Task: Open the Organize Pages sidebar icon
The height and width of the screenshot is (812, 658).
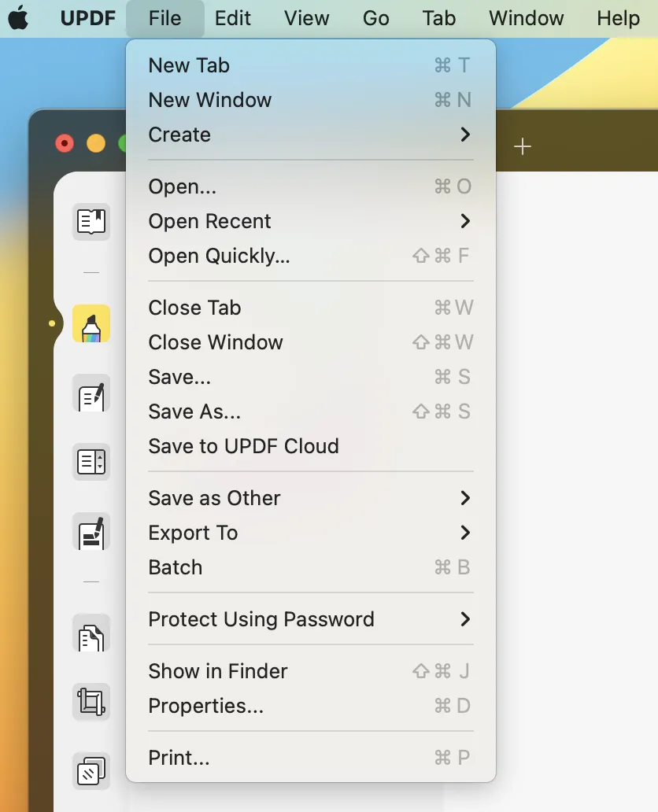Action: point(91,633)
